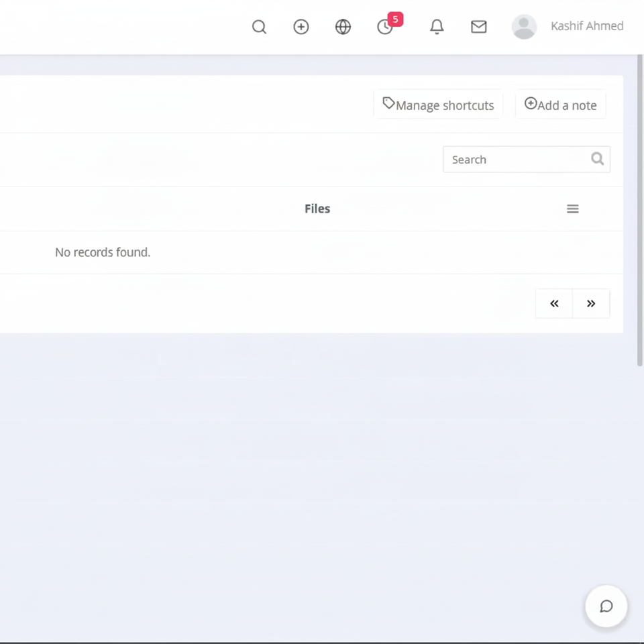Click the red 5 notification badge
The width and height of the screenshot is (644, 644).
pos(395,19)
